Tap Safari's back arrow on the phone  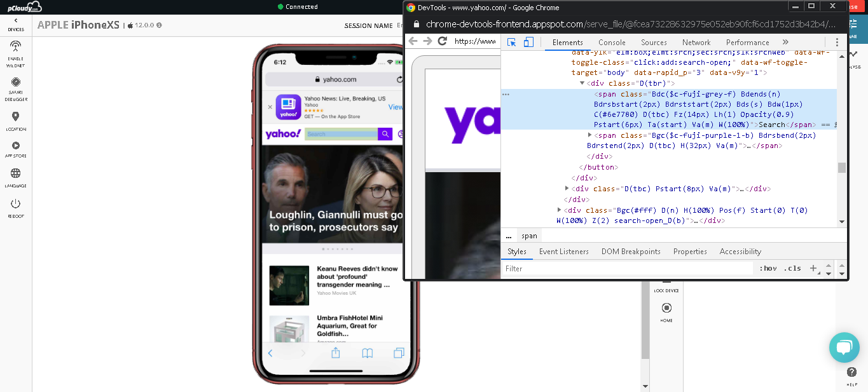[270, 353]
